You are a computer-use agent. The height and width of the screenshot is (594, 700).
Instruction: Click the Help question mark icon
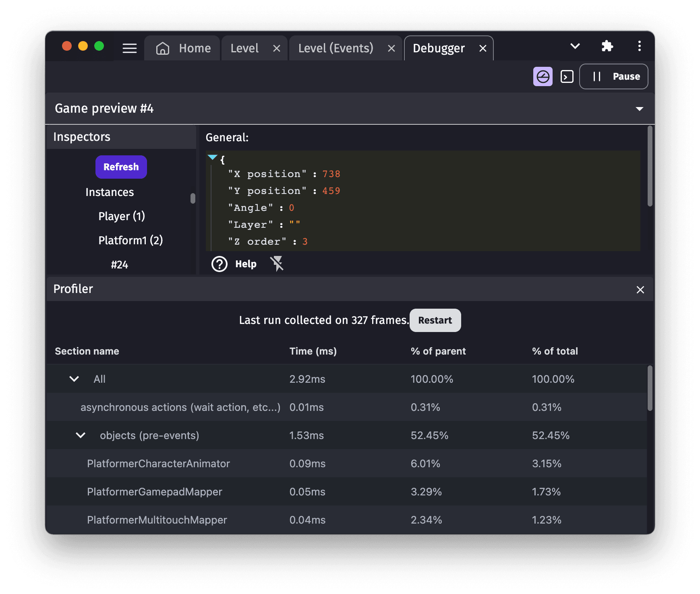220,264
